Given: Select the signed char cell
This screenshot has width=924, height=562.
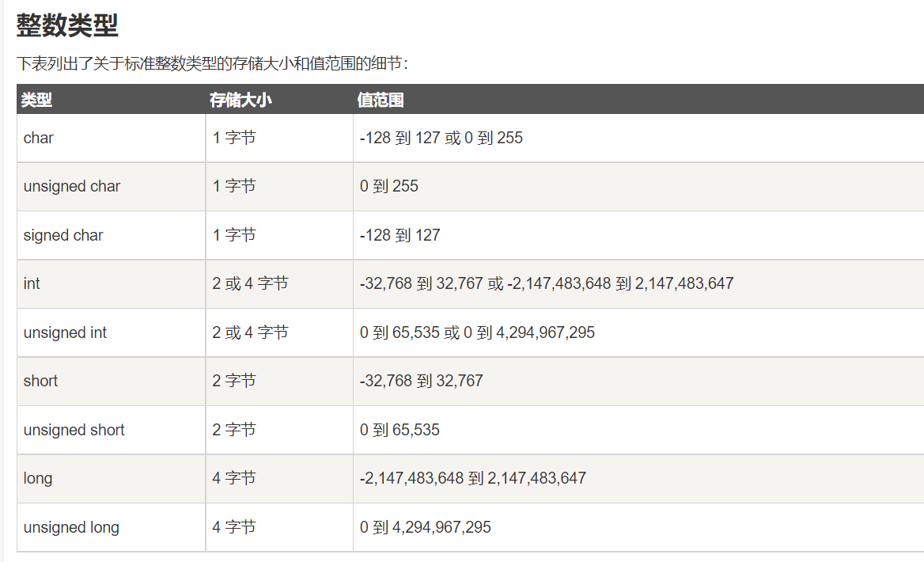Looking at the screenshot, I should click(x=63, y=235).
